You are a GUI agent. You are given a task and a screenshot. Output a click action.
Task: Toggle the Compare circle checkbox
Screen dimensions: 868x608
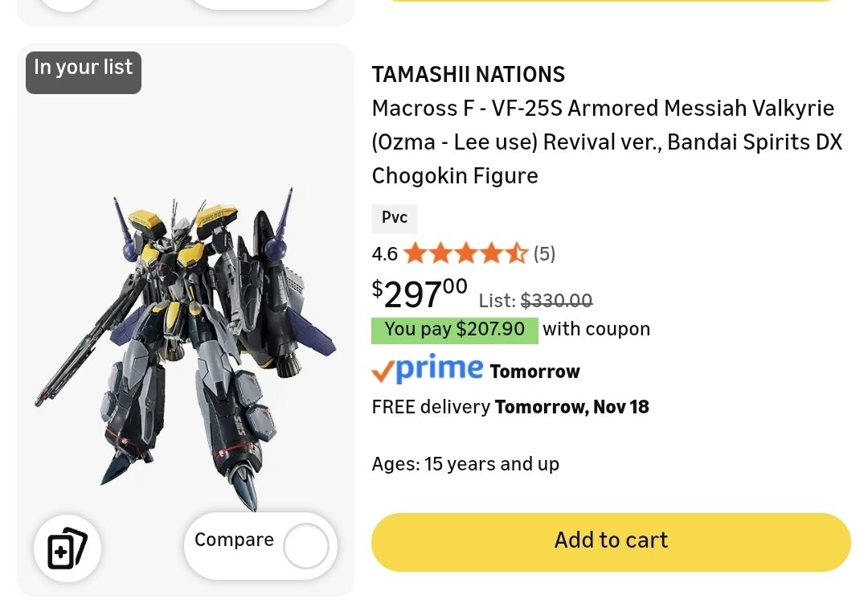(306, 546)
